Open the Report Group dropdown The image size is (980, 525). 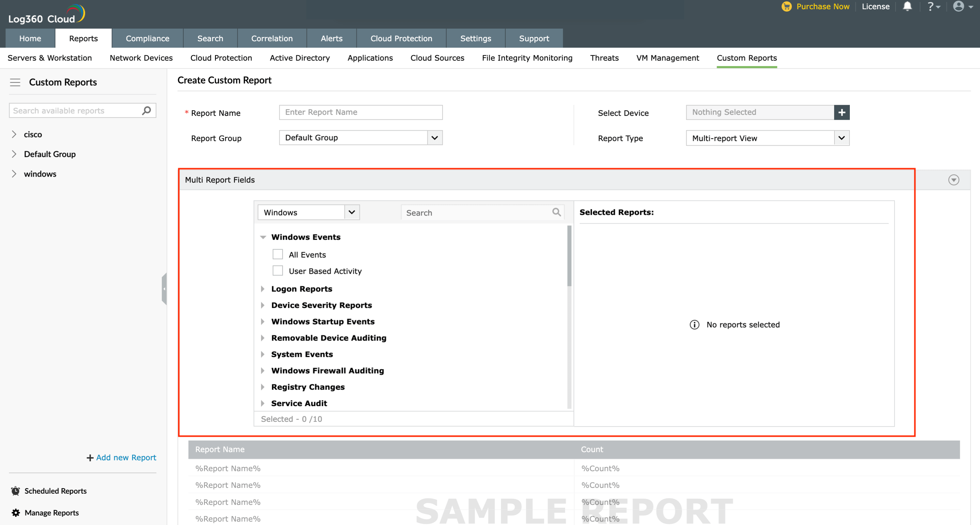(434, 138)
